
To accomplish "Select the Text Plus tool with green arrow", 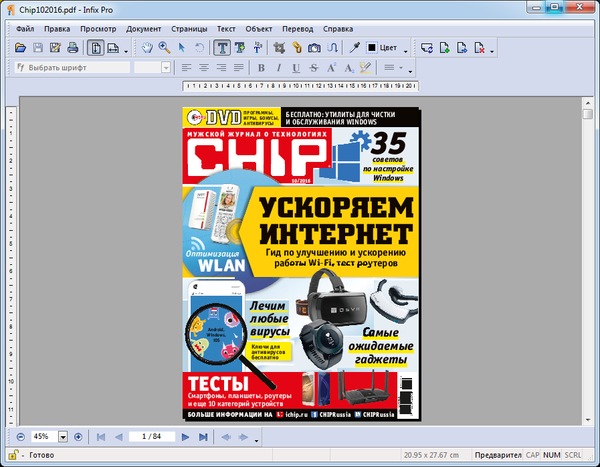I will pyautogui.click(x=240, y=48).
